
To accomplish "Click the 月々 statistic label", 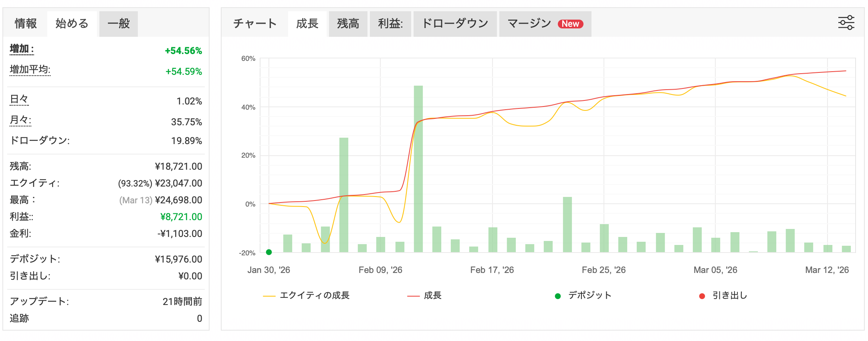I will click(20, 120).
